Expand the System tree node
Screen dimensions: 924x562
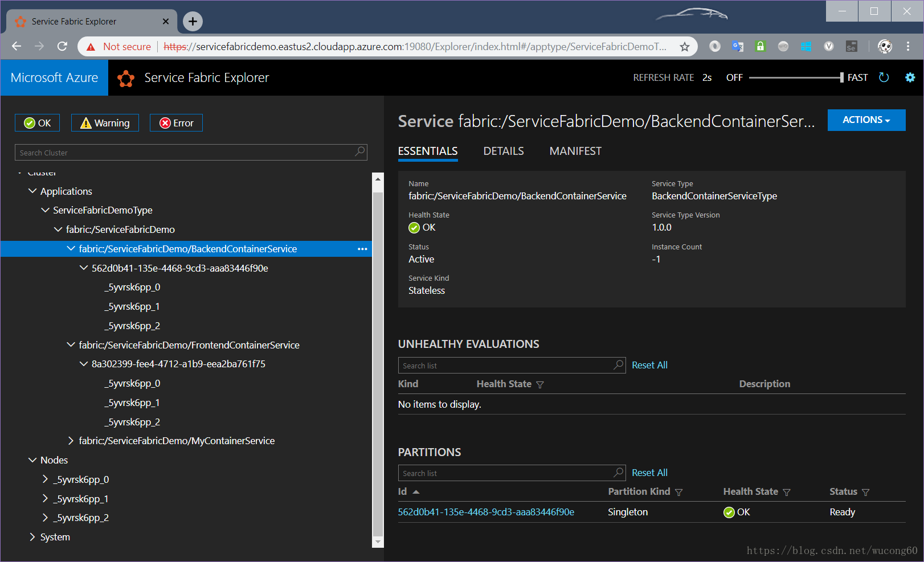point(32,537)
